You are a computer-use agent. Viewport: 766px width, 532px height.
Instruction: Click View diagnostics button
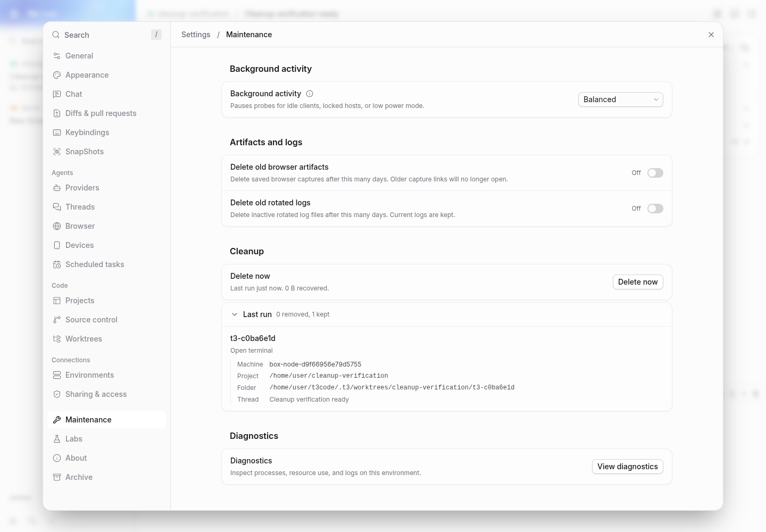tap(628, 467)
